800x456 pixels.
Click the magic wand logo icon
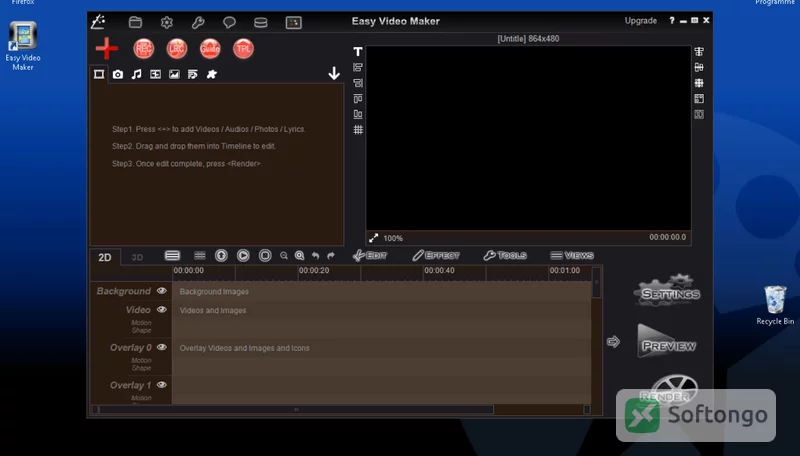pyautogui.click(x=98, y=21)
